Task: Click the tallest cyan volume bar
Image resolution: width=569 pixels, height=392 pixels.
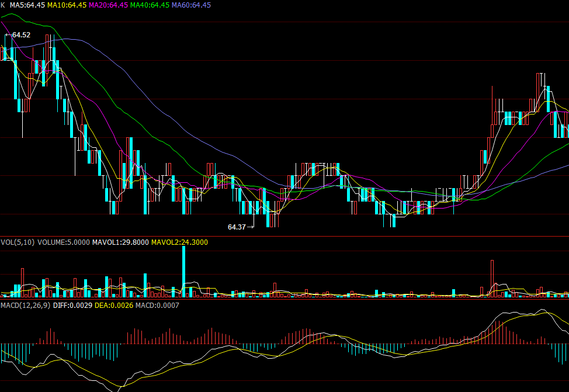Action: (183, 272)
